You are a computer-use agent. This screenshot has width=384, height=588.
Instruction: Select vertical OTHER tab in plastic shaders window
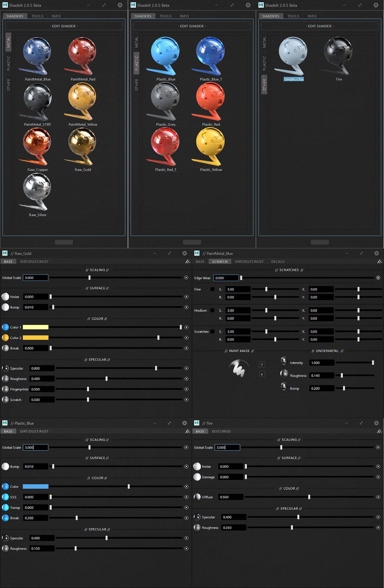[x=137, y=85]
